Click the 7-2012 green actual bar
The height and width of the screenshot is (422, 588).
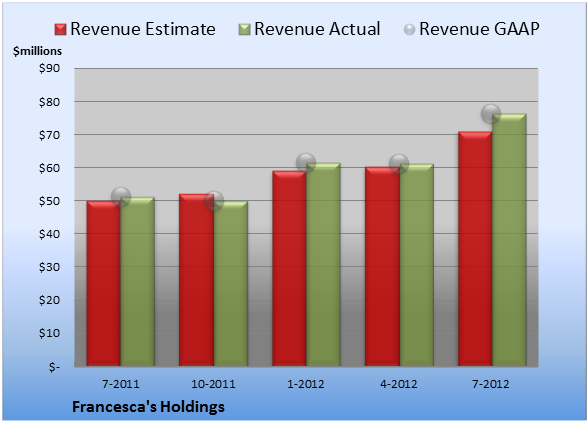(x=509, y=240)
